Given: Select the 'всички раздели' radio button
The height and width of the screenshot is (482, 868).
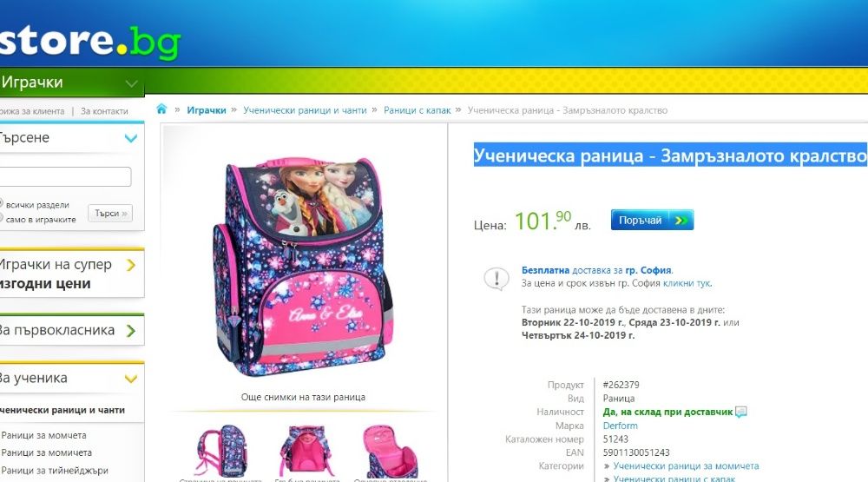Looking at the screenshot, I should click(x=1, y=204).
